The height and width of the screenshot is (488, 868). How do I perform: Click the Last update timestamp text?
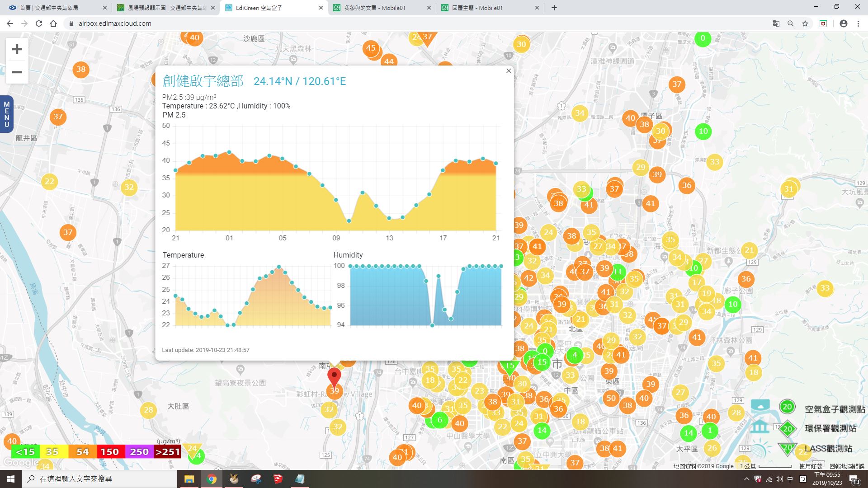[206, 350]
